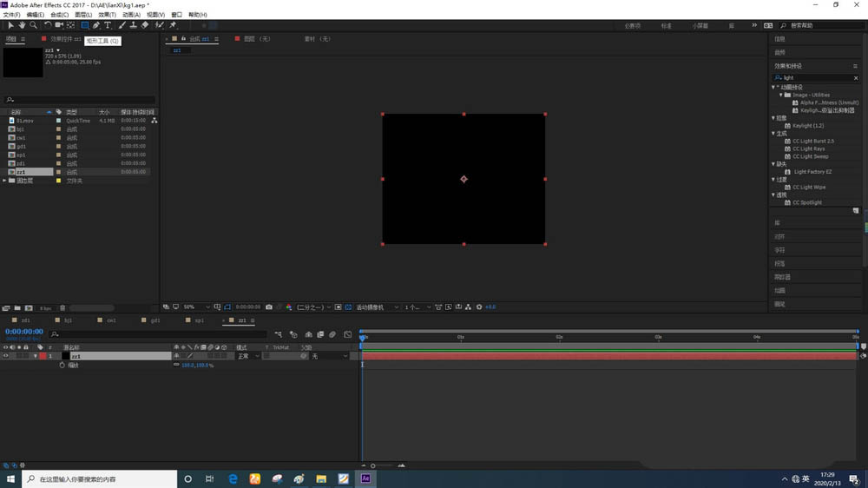Screen dimensions: 868x488
Task: Select the Roto Brush tool
Action: point(160,25)
